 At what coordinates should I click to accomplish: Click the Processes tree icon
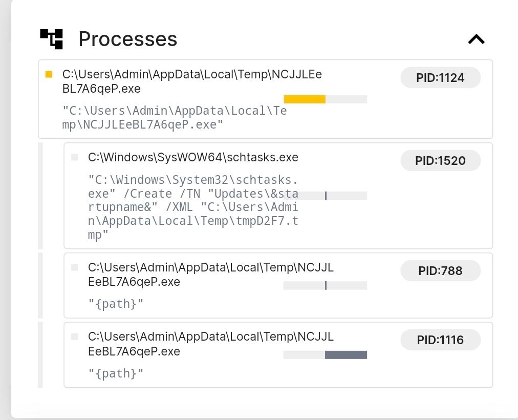[x=51, y=39]
